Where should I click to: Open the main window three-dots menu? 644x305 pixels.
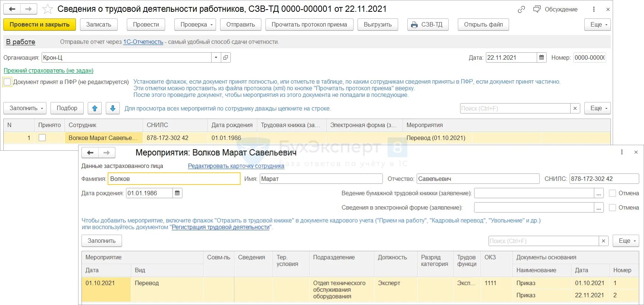(x=593, y=9)
